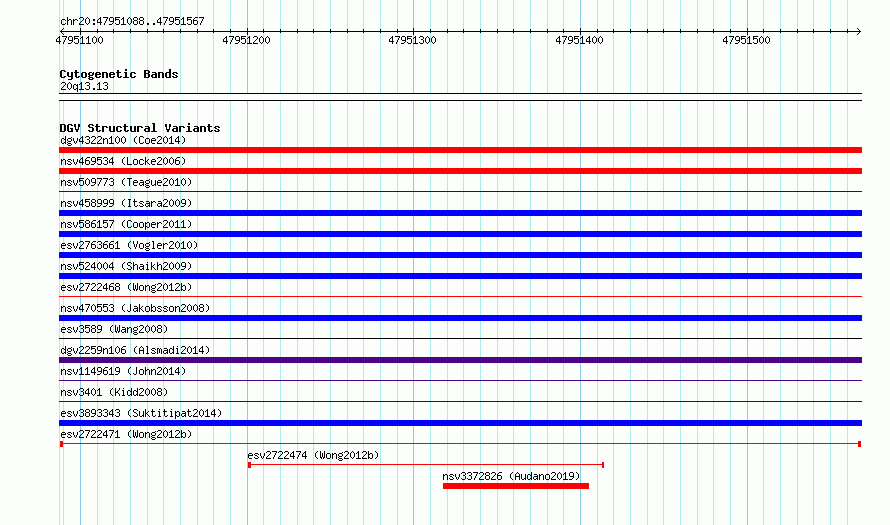The width and height of the screenshot is (890, 525).
Task: Click the red span line of esv2722474
Action: pos(426,465)
